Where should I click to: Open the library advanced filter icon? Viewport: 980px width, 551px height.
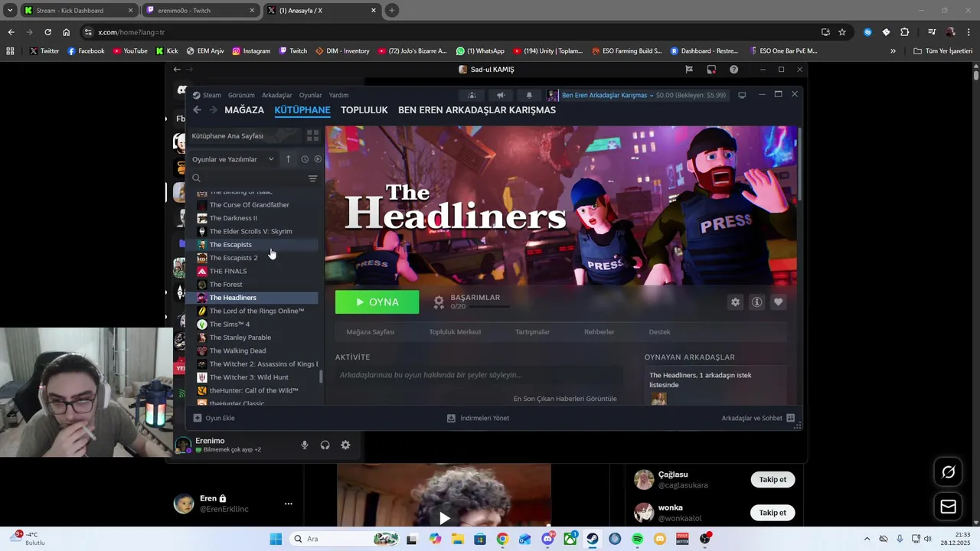pos(312,178)
